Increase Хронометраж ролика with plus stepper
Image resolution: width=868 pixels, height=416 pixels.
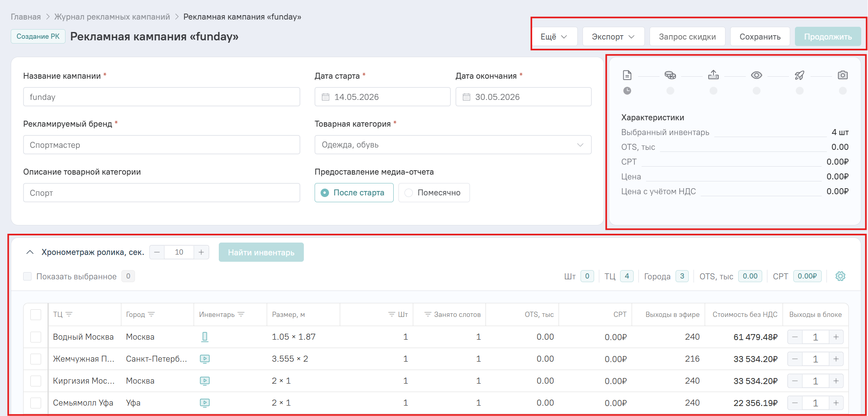201,252
